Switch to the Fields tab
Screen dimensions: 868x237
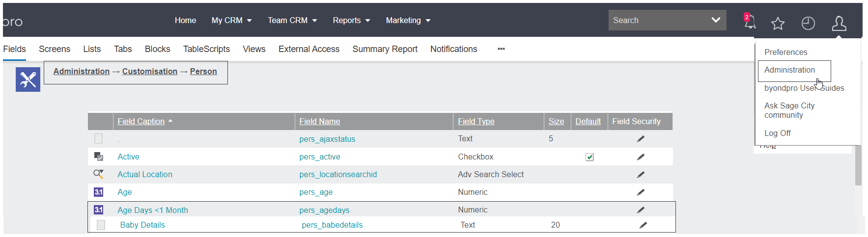point(14,49)
